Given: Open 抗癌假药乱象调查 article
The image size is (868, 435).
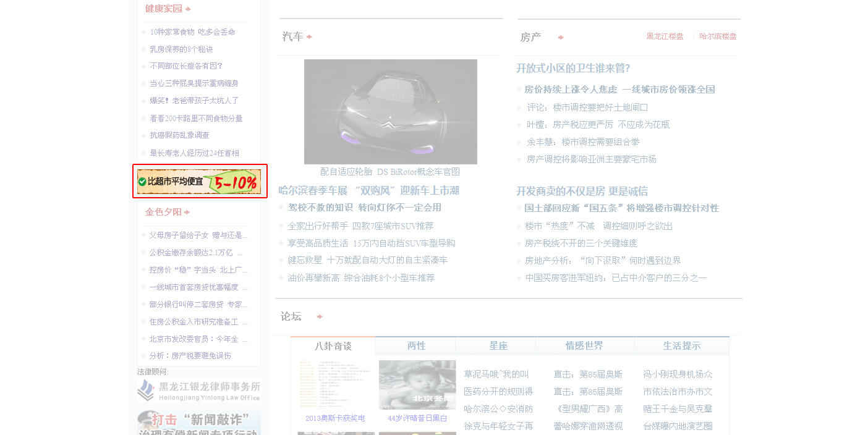Looking at the screenshot, I should [179, 135].
